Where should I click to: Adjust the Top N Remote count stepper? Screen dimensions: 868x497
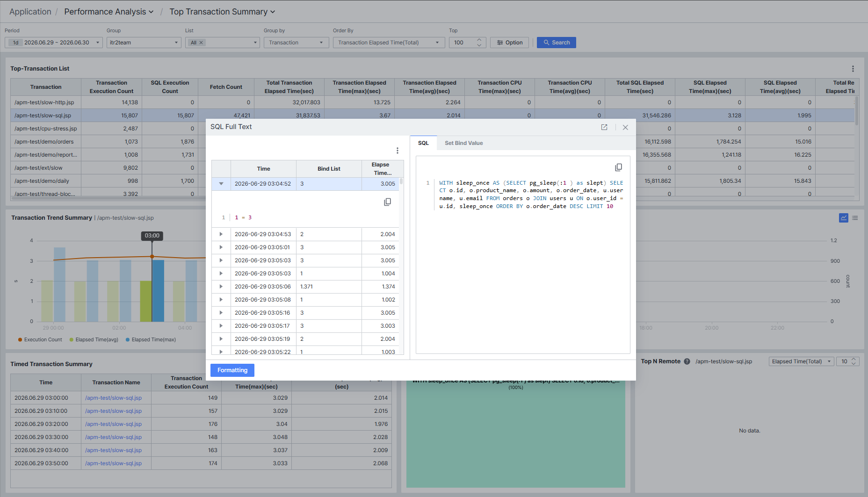click(x=854, y=361)
